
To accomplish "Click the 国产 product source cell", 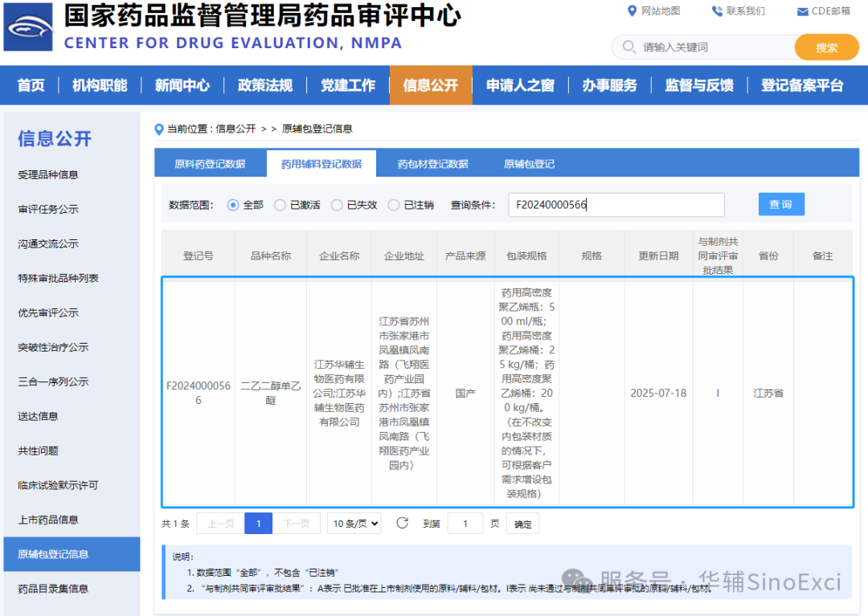I will click(465, 394).
